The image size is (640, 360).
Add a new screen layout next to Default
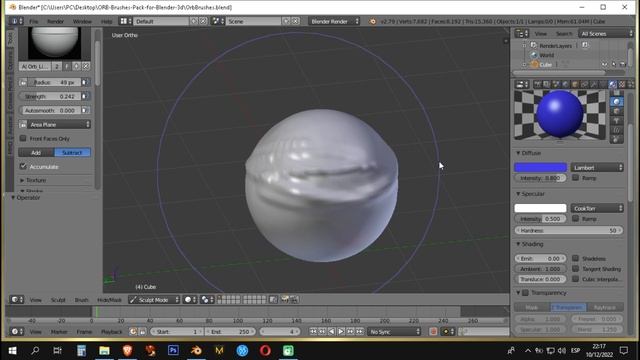pyautogui.click(x=194, y=21)
